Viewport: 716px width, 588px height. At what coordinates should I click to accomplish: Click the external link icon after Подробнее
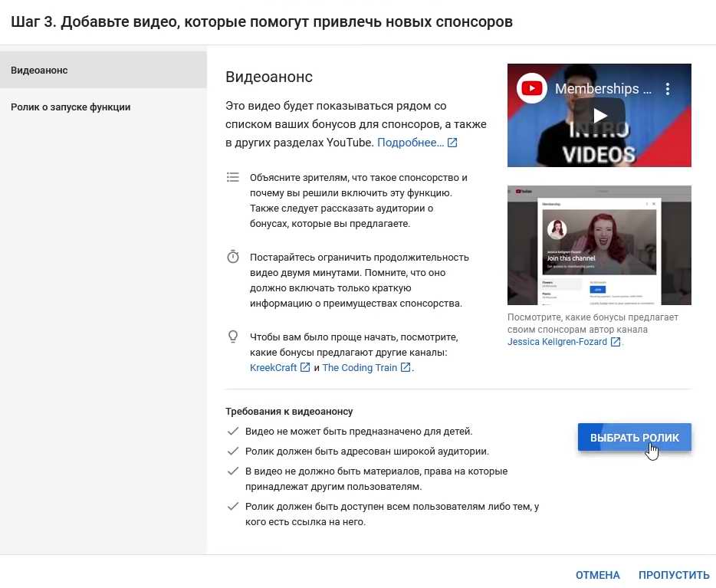tap(452, 143)
